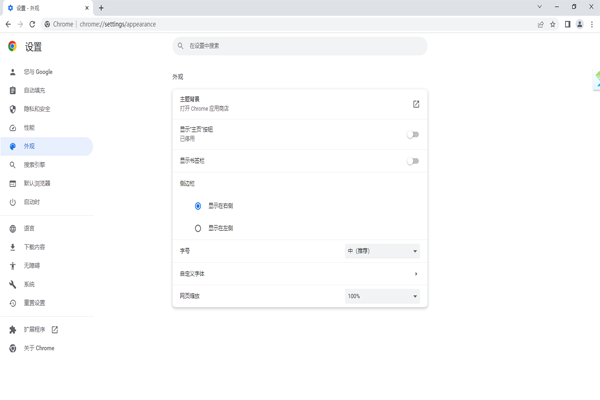Select 搜索引擎 in the settings sidebar

click(35, 165)
